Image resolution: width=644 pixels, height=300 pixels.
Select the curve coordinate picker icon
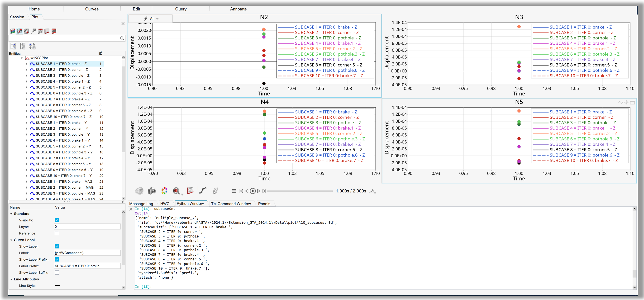coord(203,191)
